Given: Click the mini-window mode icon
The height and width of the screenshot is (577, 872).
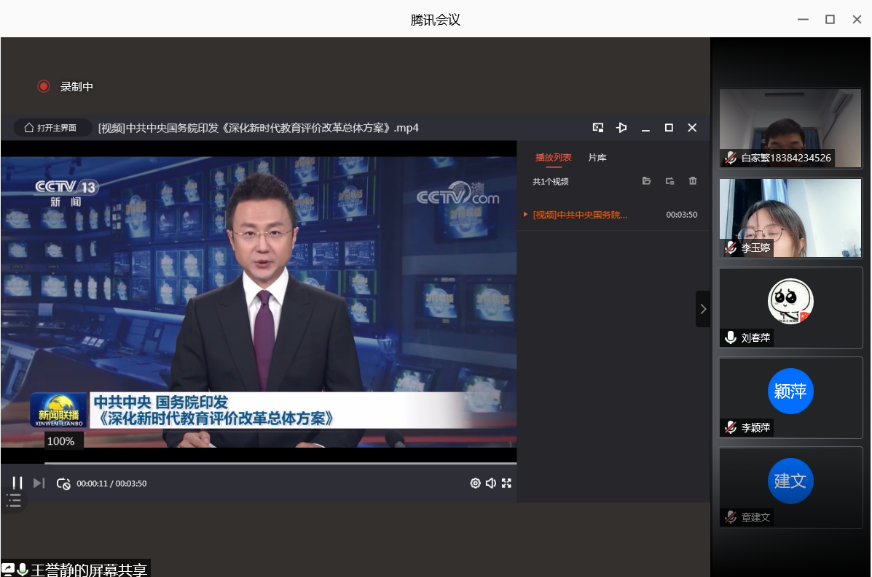Looking at the screenshot, I should tap(598, 128).
